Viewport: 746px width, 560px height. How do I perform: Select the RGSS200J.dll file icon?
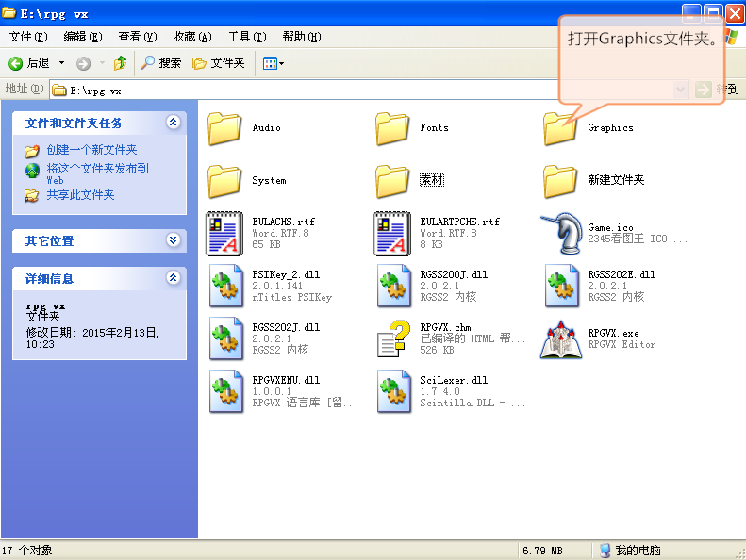(x=394, y=286)
